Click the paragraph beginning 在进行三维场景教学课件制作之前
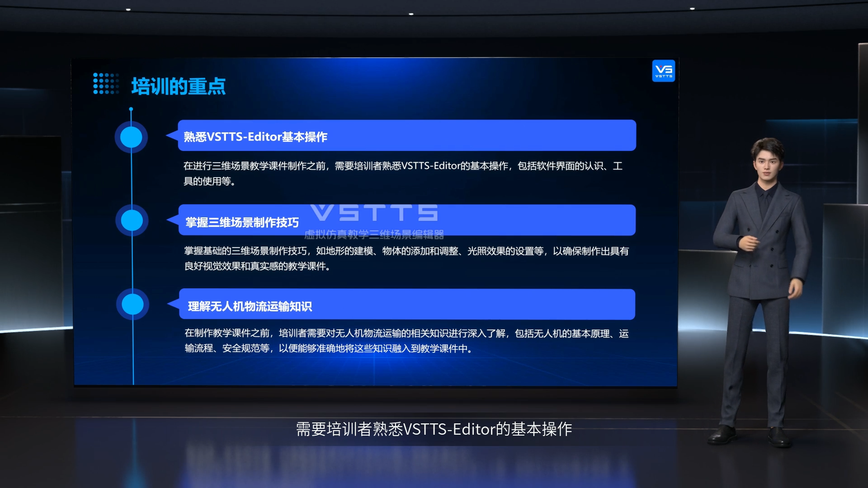868x488 pixels. pyautogui.click(x=403, y=174)
